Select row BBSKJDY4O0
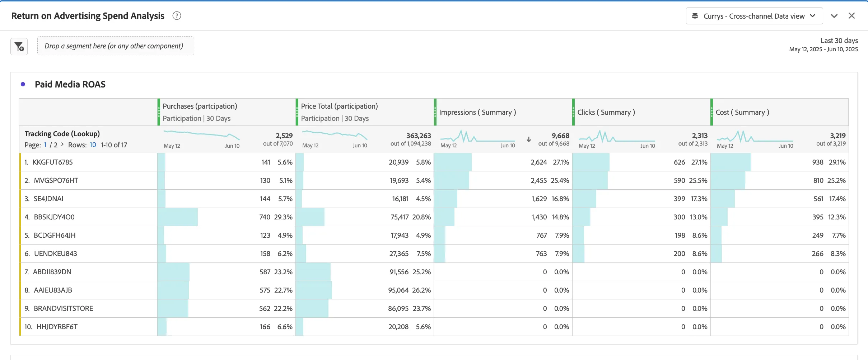The image size is (868, 360). 434,217
